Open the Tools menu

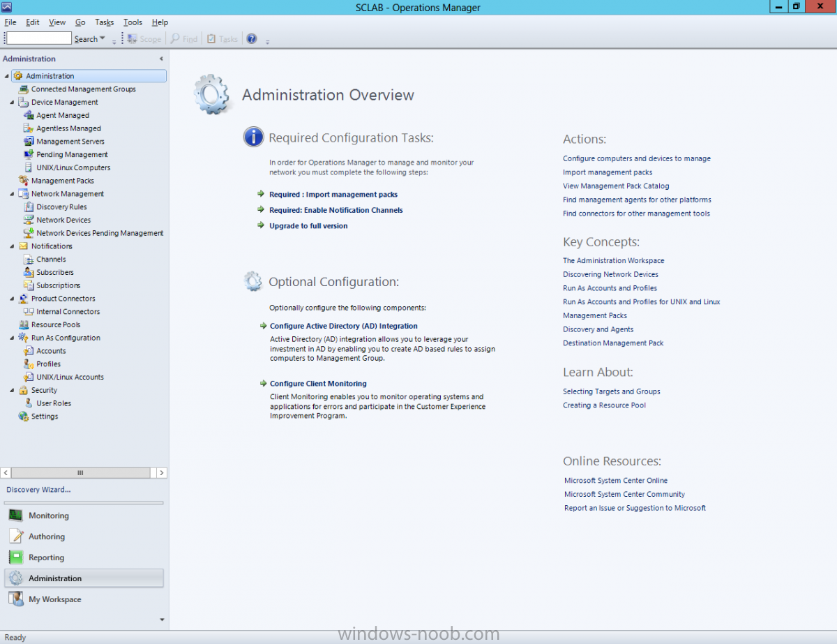coord(133,22)
